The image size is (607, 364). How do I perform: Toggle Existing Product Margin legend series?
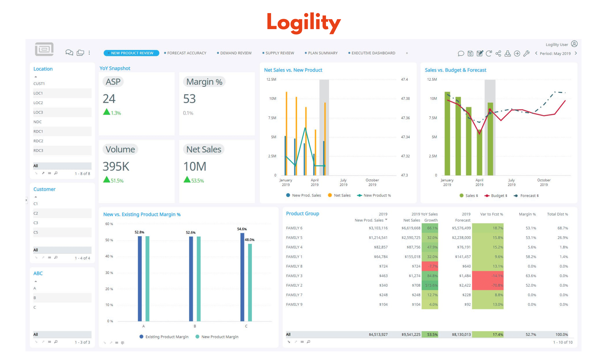(x=164, y=337)
